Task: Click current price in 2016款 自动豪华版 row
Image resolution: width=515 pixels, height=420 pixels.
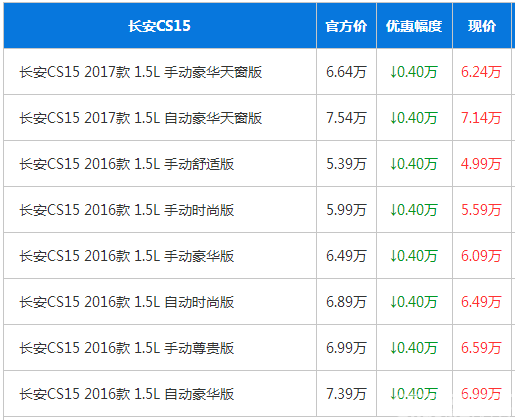Action: pos(481,394)
